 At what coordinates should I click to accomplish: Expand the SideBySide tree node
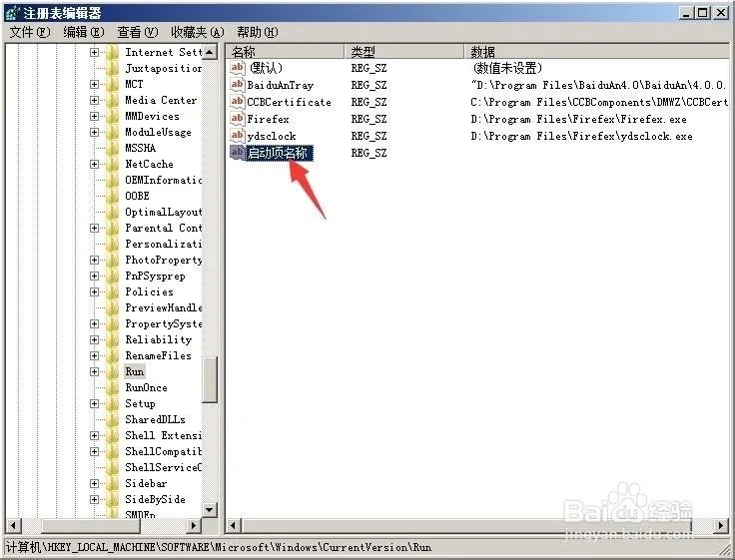(x=94, y=499)
